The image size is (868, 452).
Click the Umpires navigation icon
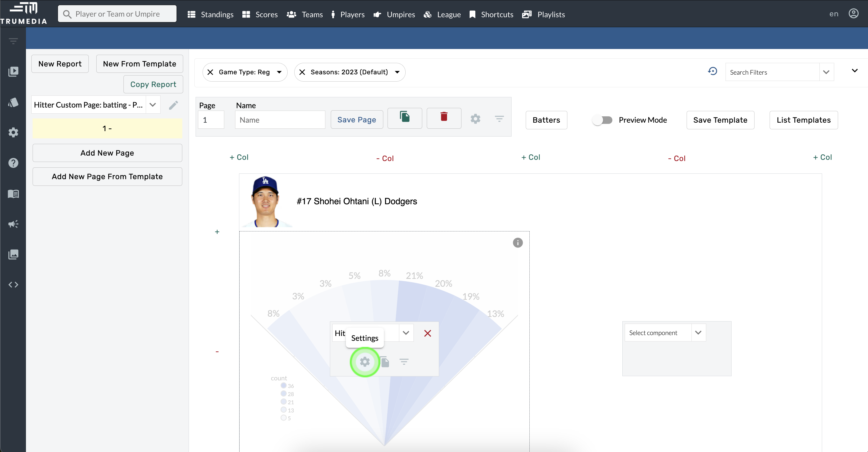point(377,14)
